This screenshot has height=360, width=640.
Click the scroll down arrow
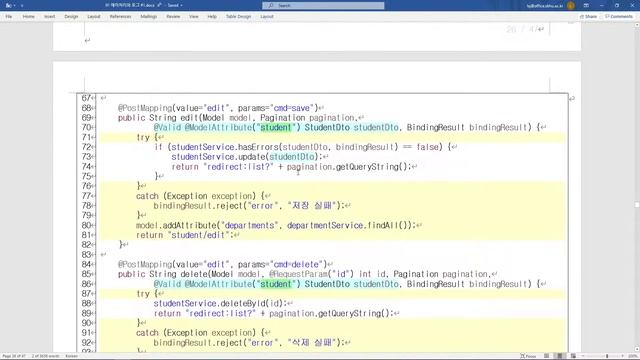tap(637, 350)
